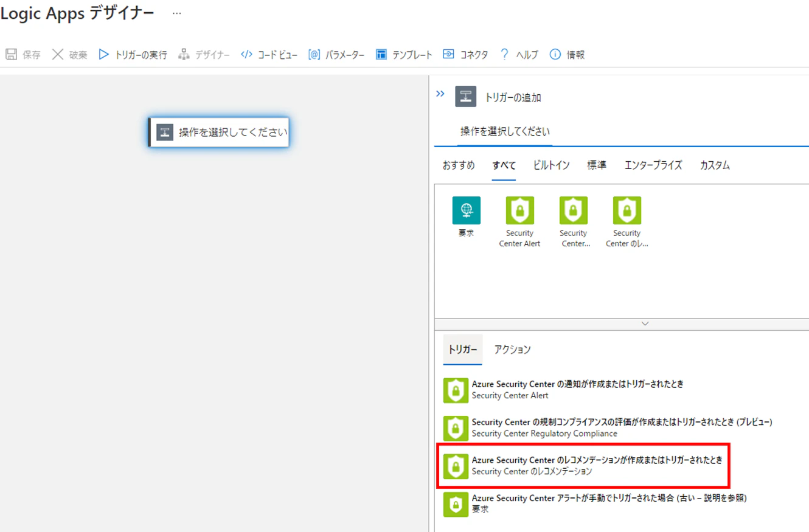
Task: Click shield icon for アラートが手動で trigger
Action: coord(456,504)
